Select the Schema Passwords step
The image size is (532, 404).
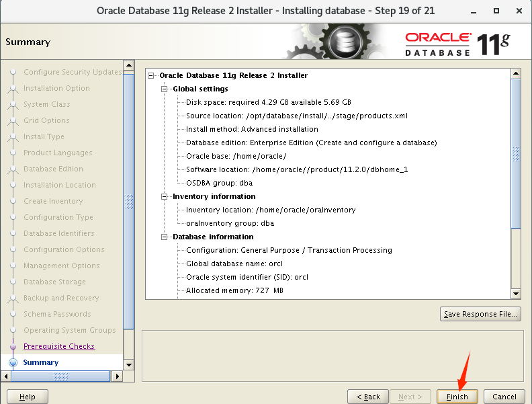pos(57,314)
